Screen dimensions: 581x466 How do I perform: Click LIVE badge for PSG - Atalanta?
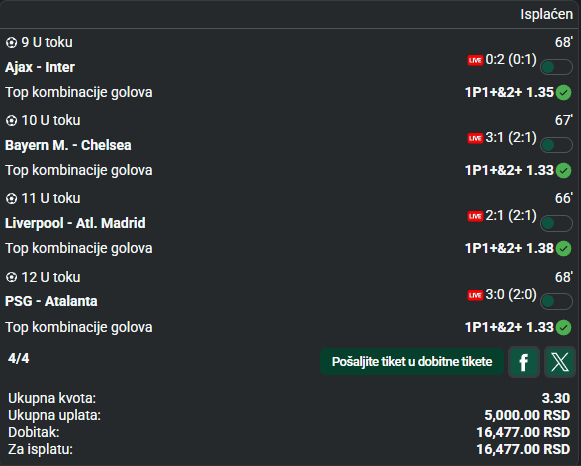tap(475, 295)
